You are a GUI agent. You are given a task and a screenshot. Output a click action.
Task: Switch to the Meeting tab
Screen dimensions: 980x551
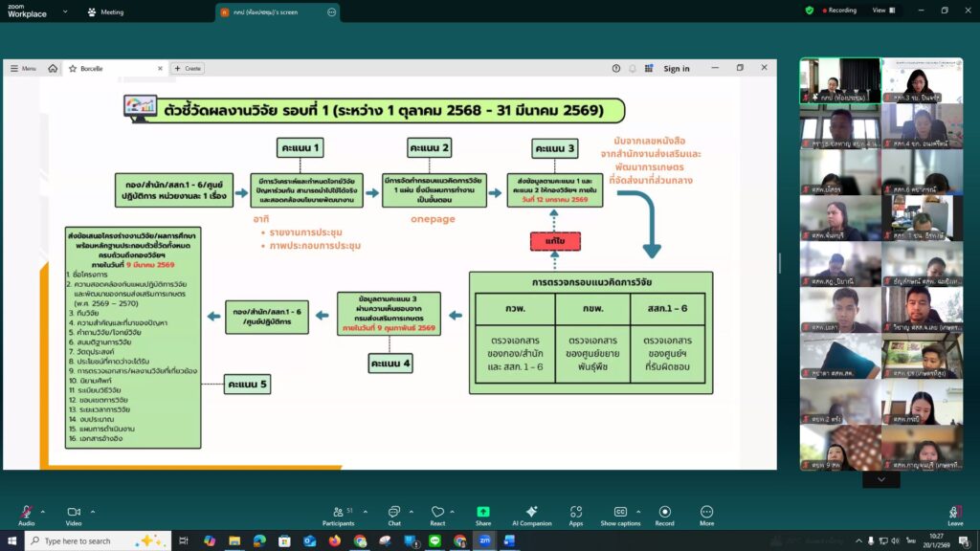(105, 12)
